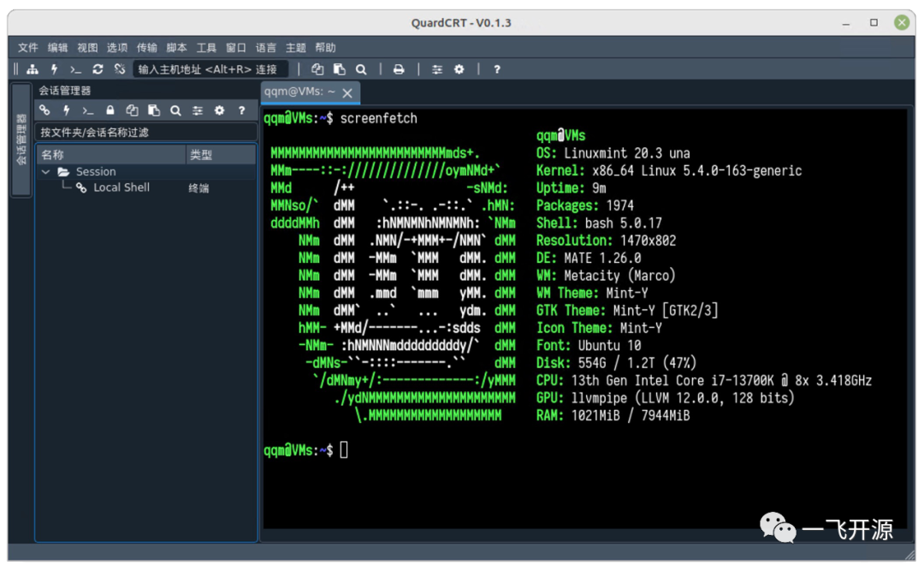Focus the host address input field
The width and height of the screenshot is (924, 571).
coord(211,69)
